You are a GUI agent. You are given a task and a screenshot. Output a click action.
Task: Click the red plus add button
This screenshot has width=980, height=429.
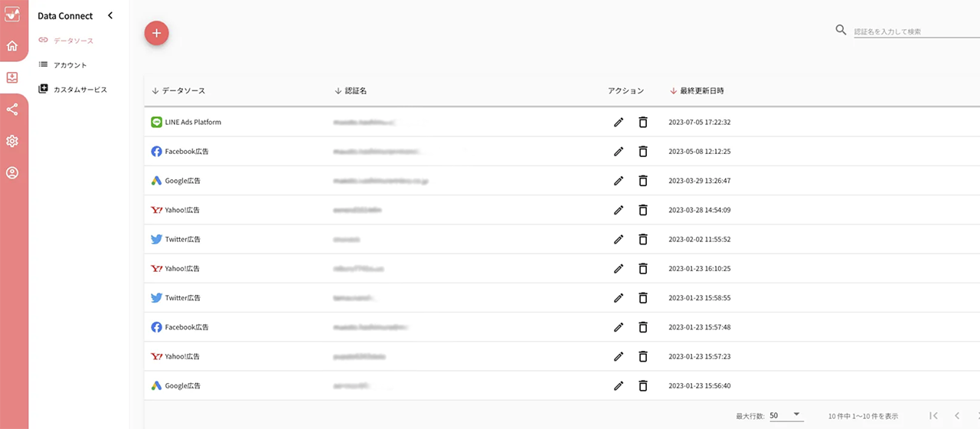156,33
